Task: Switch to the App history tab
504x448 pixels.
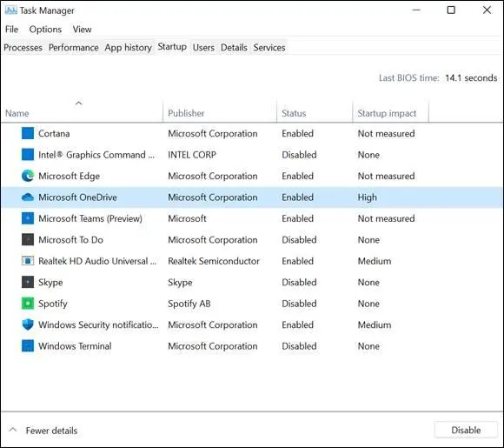Action: (128, 48)
